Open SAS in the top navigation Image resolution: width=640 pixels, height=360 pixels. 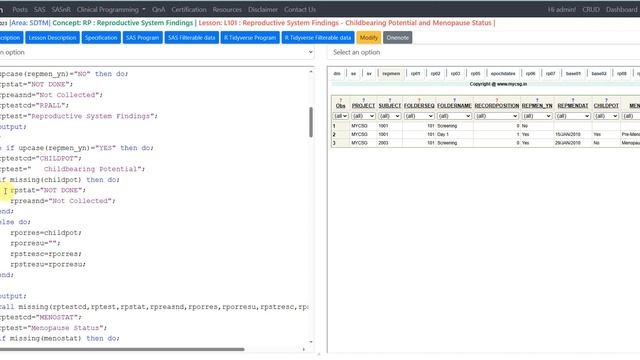pyautogui.click(x=40, y=9)
